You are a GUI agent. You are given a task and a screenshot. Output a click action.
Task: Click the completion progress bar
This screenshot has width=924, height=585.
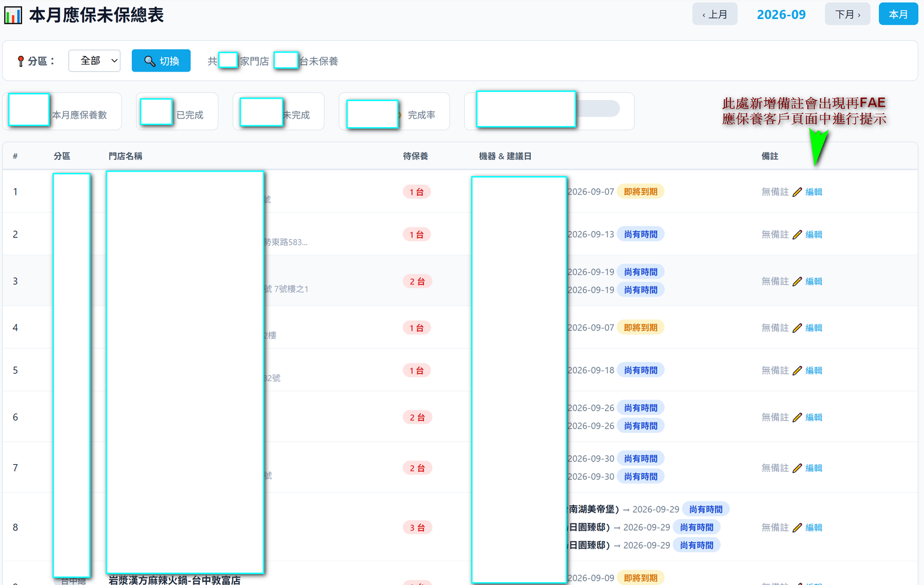tap(598, 109)
